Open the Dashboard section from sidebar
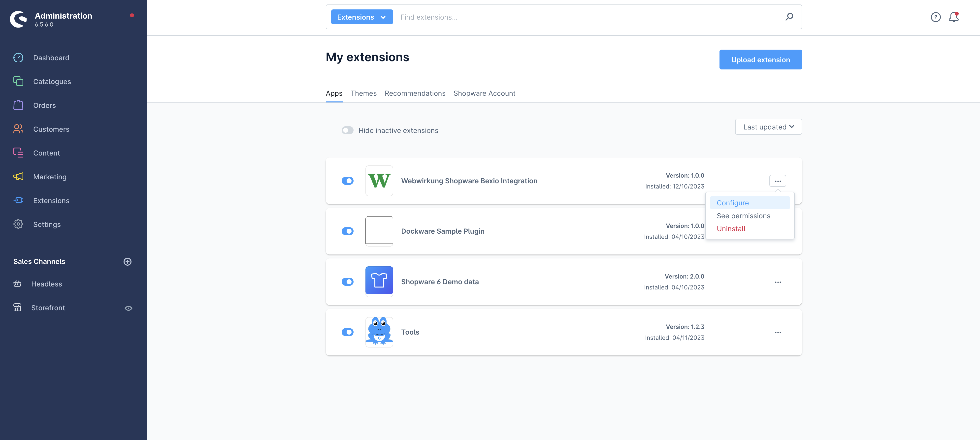This screenshot has width=980, height=440. [51, 58]
